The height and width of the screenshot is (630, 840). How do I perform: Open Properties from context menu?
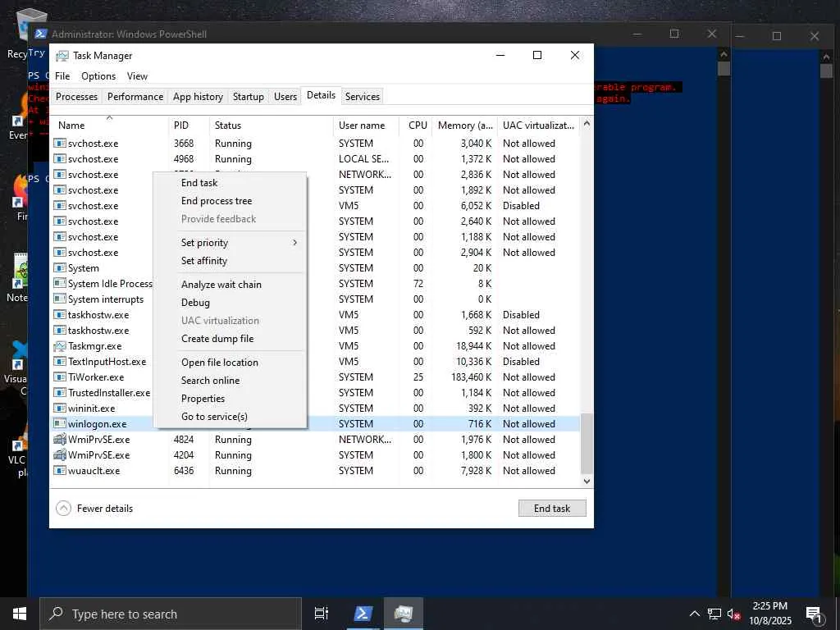[203, 399]
